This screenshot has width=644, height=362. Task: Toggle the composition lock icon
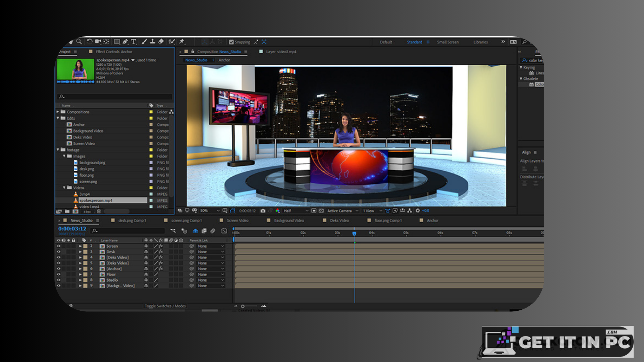tap(193, 52)
